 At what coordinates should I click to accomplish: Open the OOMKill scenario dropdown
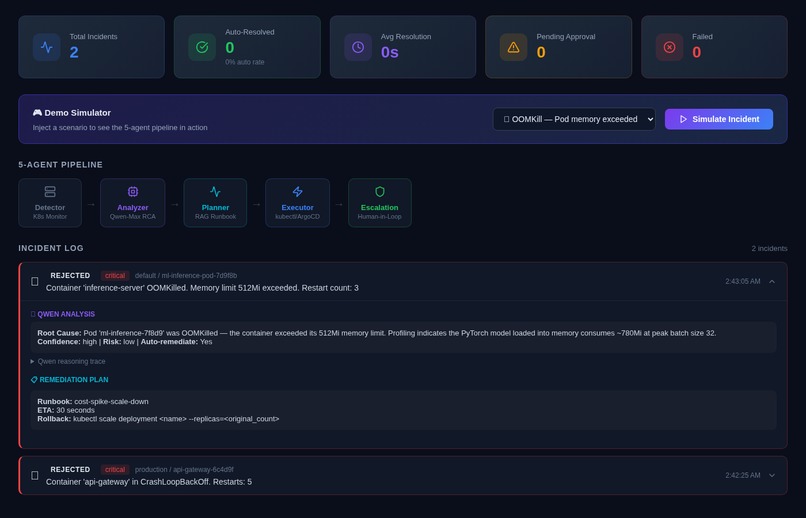pyautogui.click(x=574, y=119)
